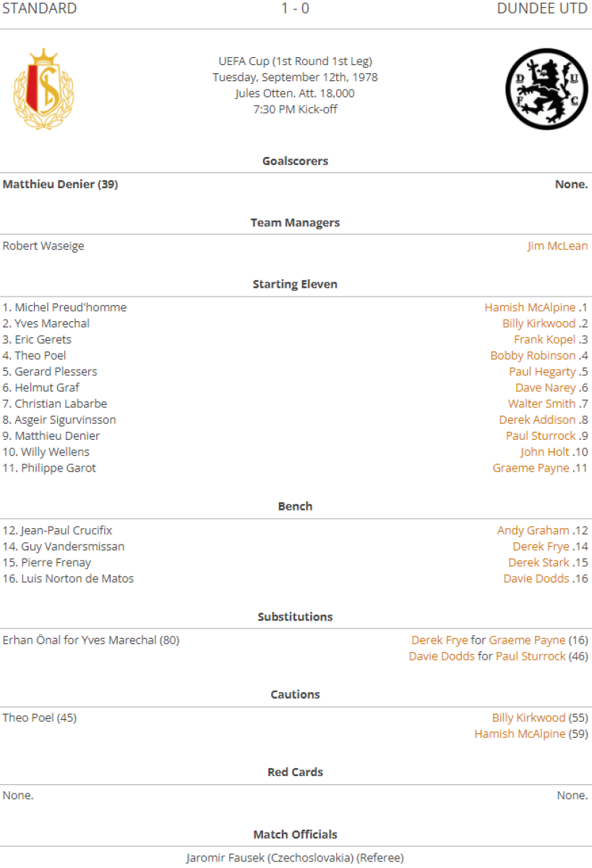
Task: Select Derek Stark from the bench list
Action: coord(539,563)
